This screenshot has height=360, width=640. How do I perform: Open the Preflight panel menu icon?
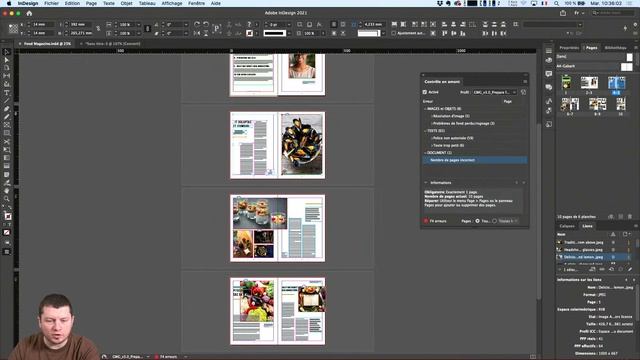[x=525, y=82]
